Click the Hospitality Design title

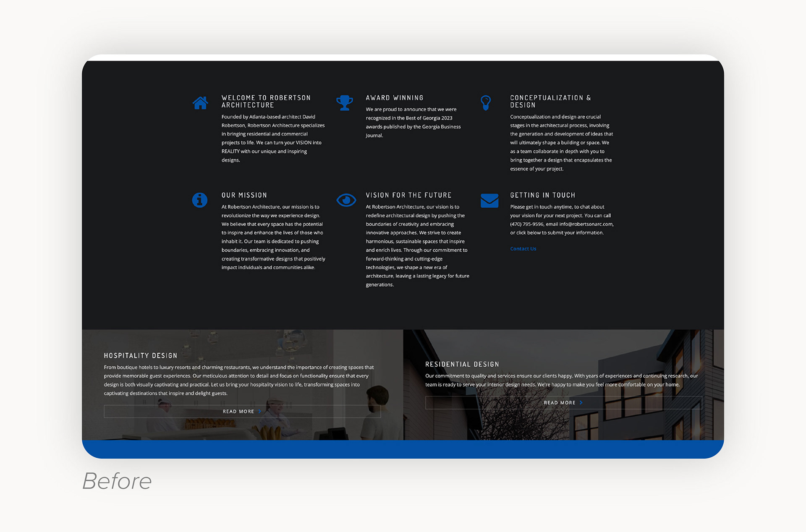click(141, 356)
